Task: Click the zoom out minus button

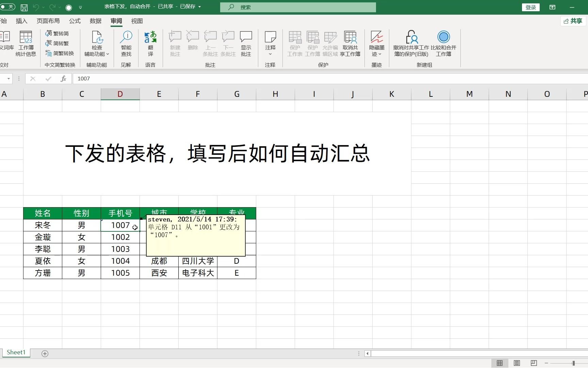Action: 546,363
